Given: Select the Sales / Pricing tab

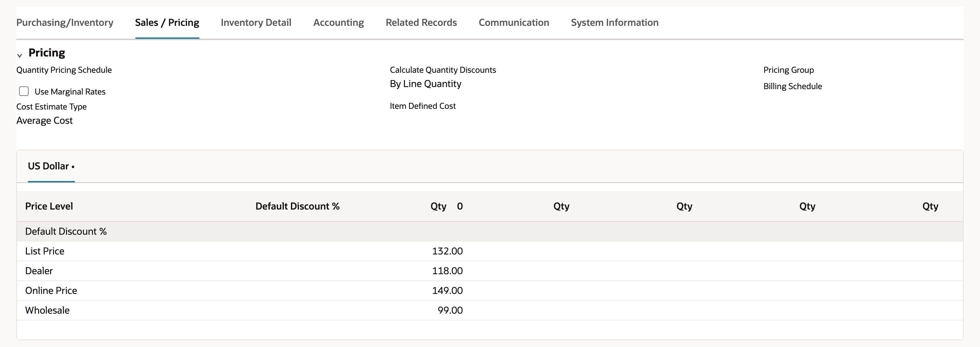Looking at the screenshot, I should tap(167, 22).
